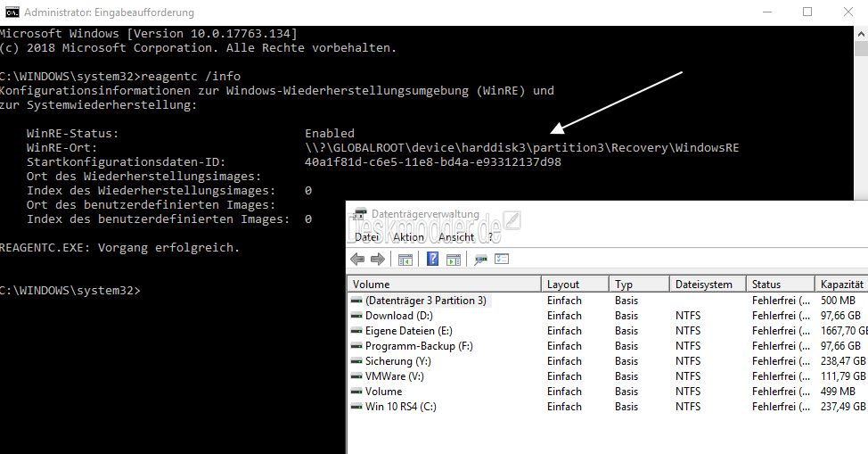Open the Ansicht menu
868x454 pixels.
(456, 236)
